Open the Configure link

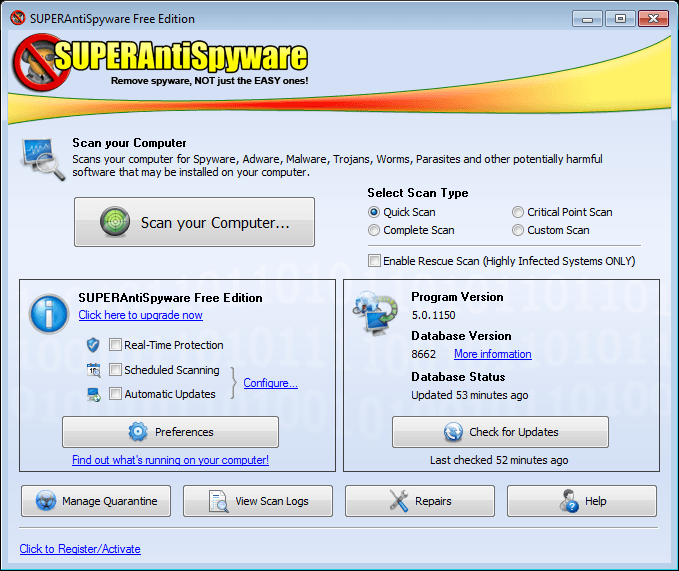pos(270,383)
